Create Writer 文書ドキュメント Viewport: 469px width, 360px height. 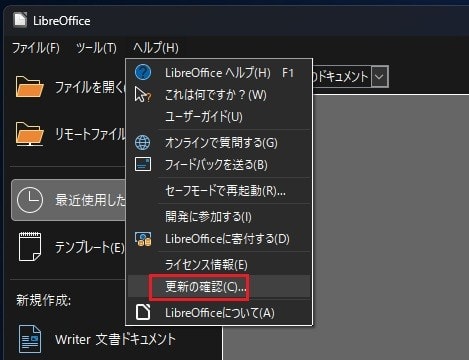pyautogui.click(x=115, y=339)
